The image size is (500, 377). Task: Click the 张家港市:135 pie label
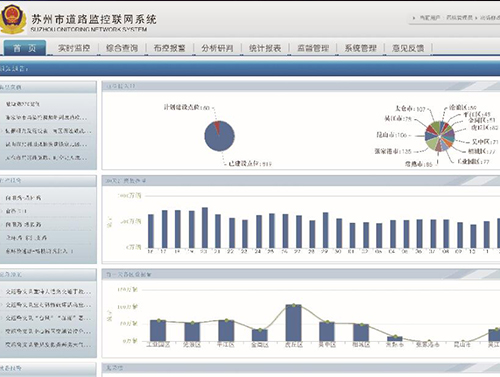tap(393, 151)
